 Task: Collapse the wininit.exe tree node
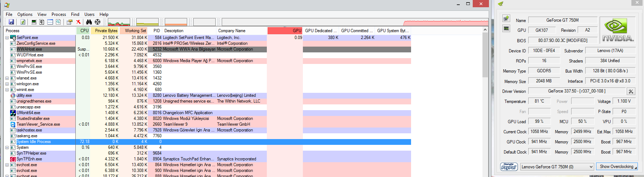click(7, 90)
